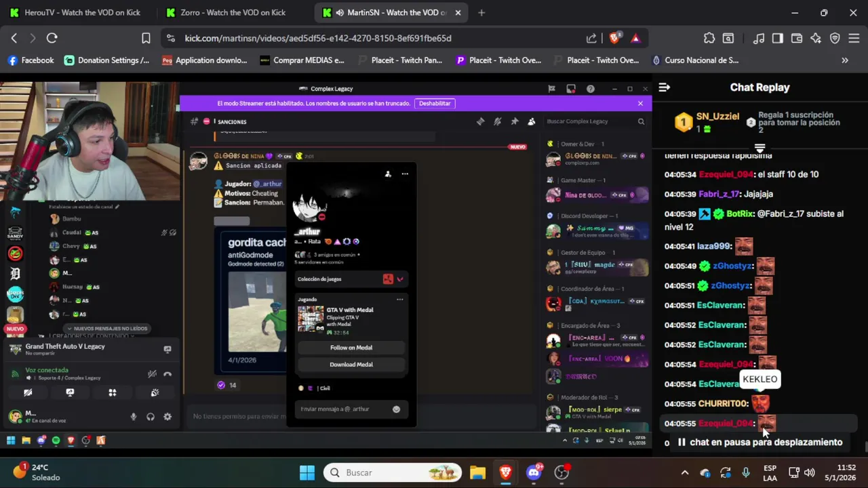Image resolution: width=868 pixels, height=488 pixels.
Task: Show hidden system tray icons chevron
Action: tap(685, 472)
